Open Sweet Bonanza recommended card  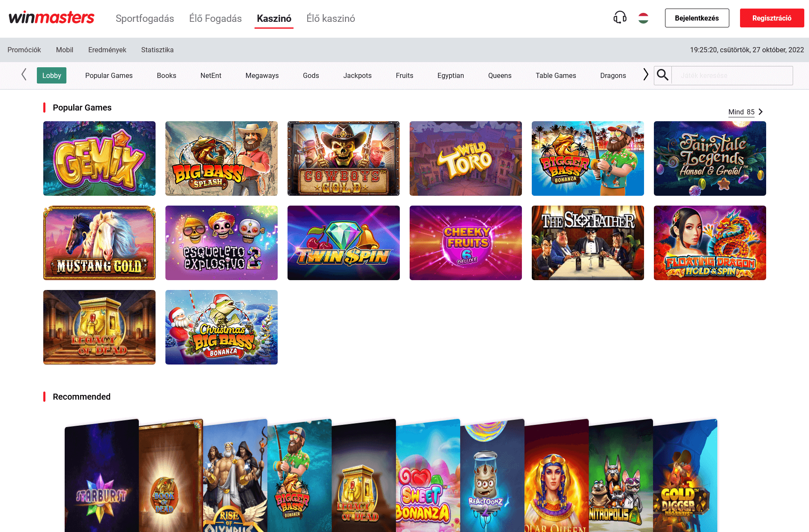[x=428, y=476]
